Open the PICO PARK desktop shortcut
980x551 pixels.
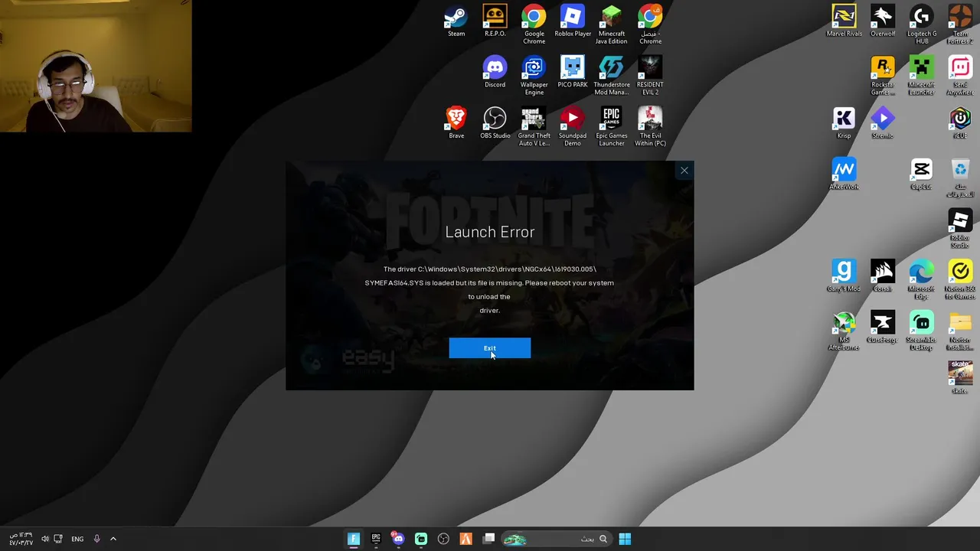573,73
